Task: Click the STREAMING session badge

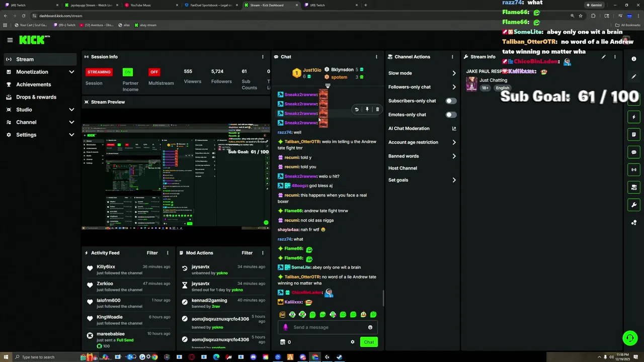Action: (99, 72)
